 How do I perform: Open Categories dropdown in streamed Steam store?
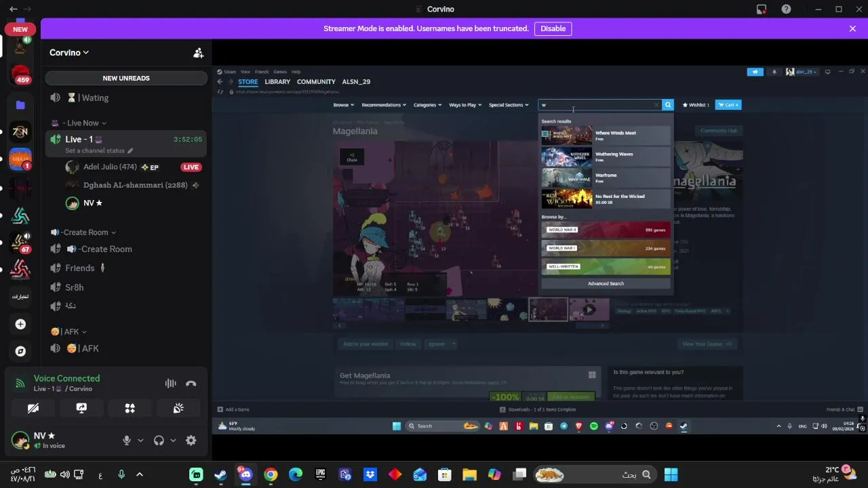pos(427,105)
